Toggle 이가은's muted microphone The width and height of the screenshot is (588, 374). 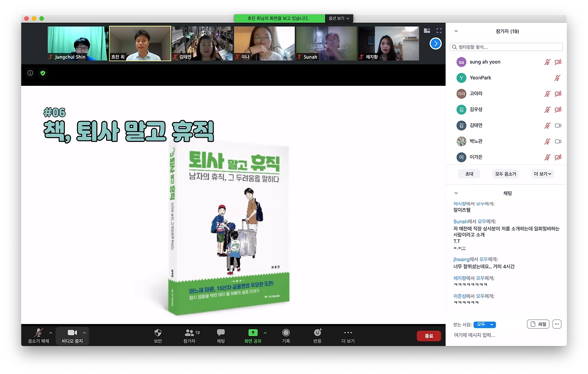point(547,157)
